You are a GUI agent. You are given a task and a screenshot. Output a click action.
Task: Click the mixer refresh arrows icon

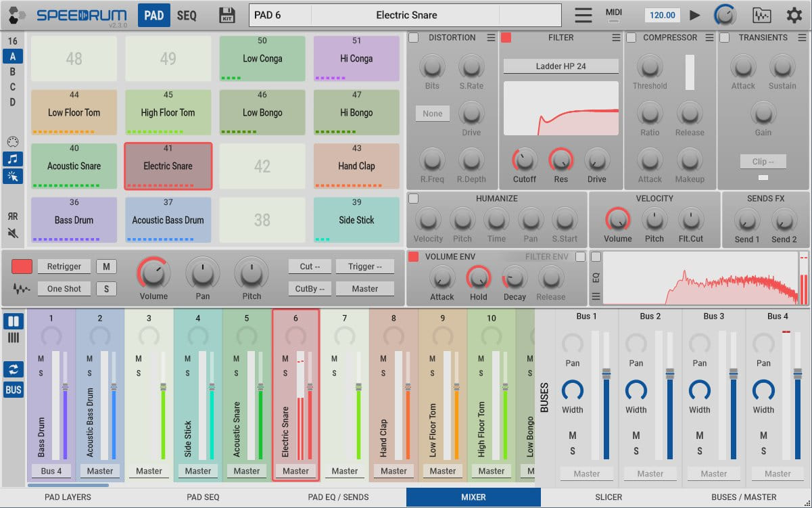coord(14,369)
